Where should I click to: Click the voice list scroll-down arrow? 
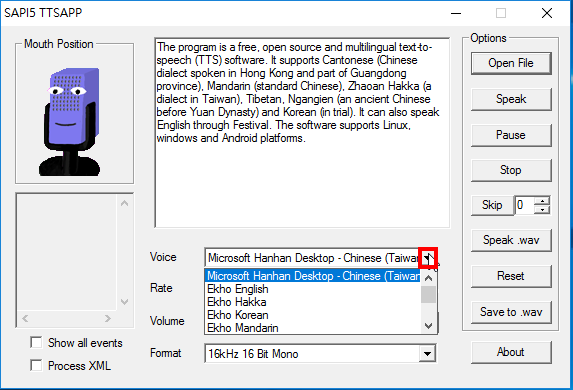(429, 325)
